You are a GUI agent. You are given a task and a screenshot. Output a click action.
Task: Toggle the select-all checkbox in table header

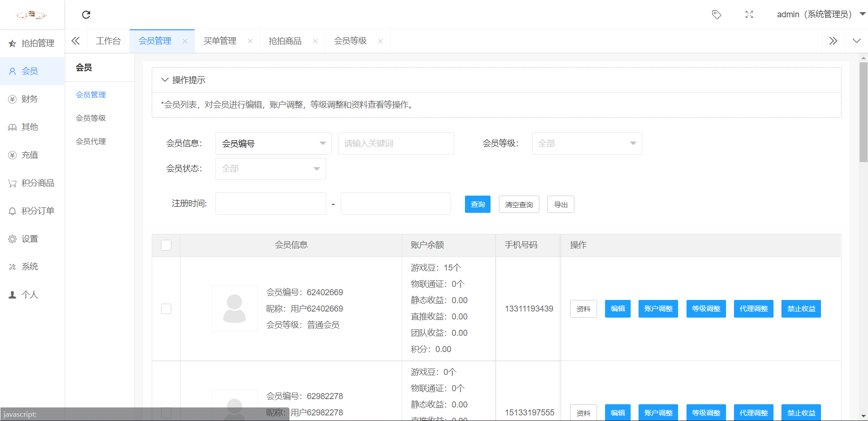coord(166,245)
